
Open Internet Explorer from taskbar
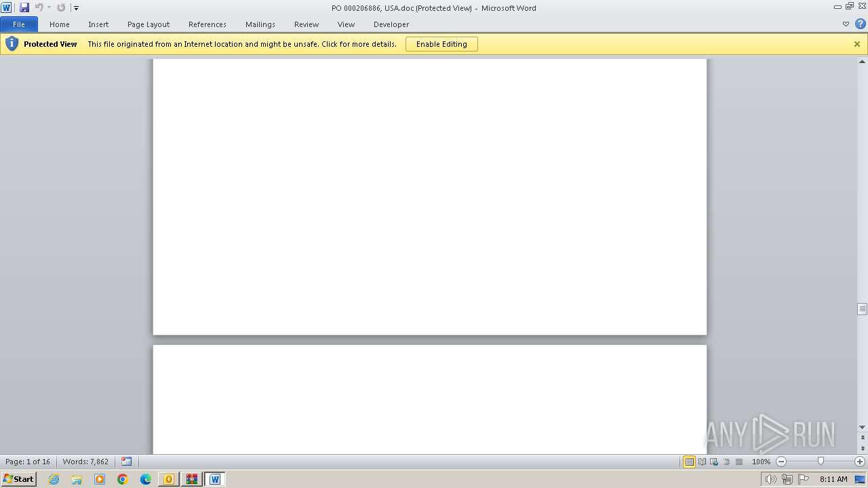54,479
